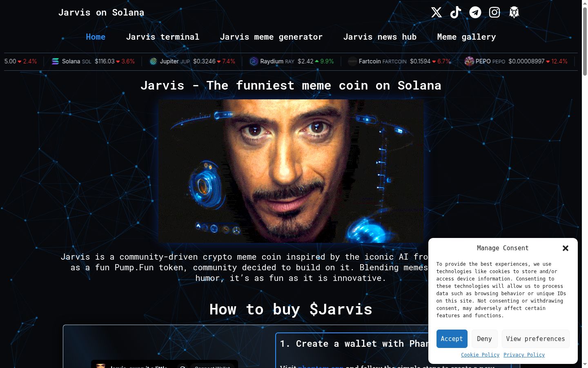Go to the Jarvis terminal page
Viewport: 588px width, 368px height.
click(x=163, y=37)
